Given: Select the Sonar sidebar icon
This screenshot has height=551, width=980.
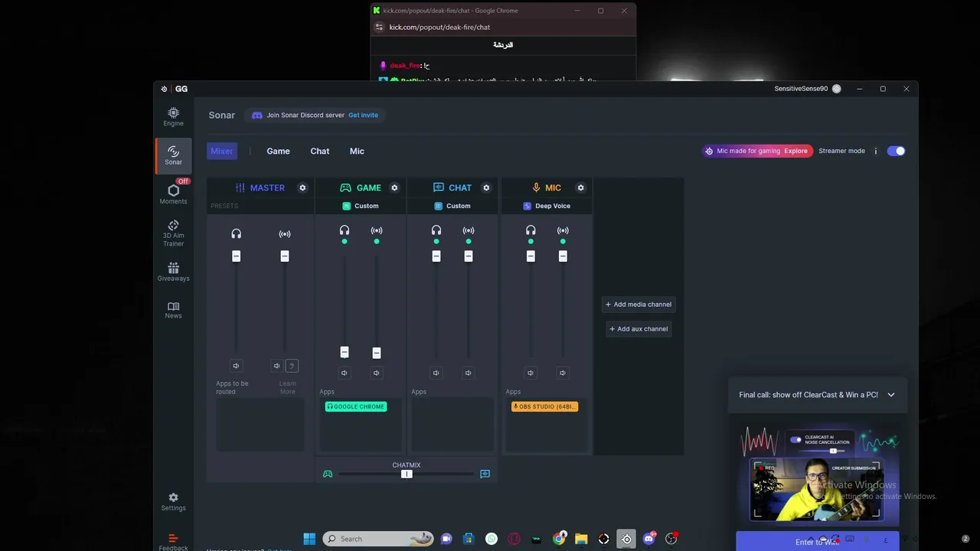Looking at the screenshot, I should (174, 155).
